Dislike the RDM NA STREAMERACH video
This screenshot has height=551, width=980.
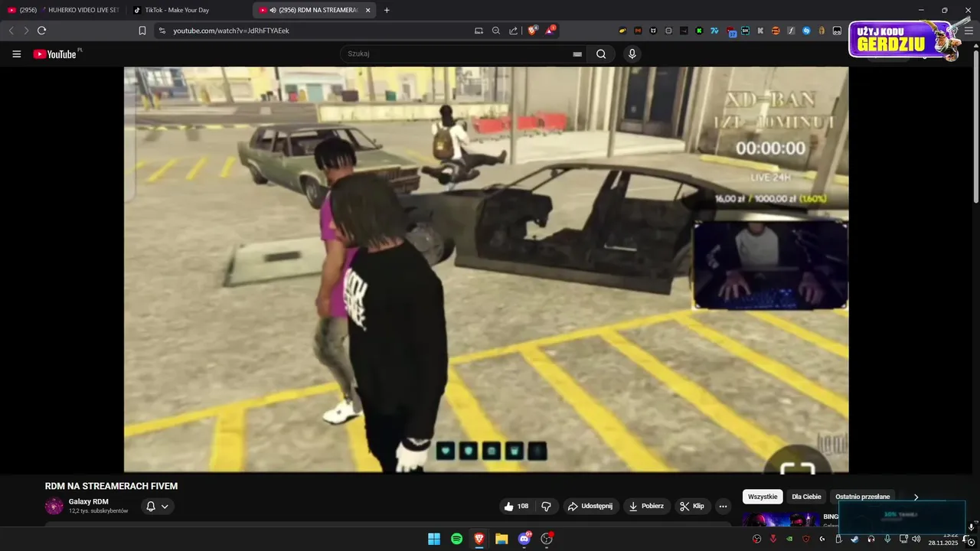tap(546, 506)
